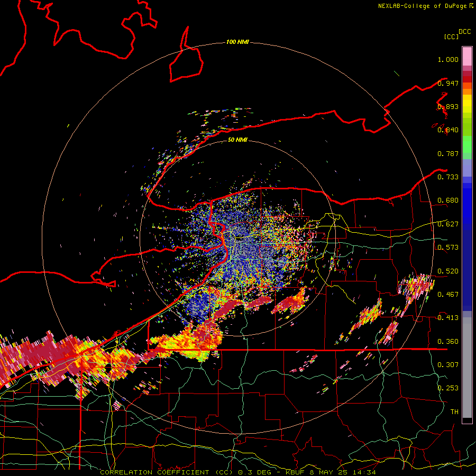476x476 pixels.
Task: Click the 100 NMI range ring label
Action: (x=237, y=42)
